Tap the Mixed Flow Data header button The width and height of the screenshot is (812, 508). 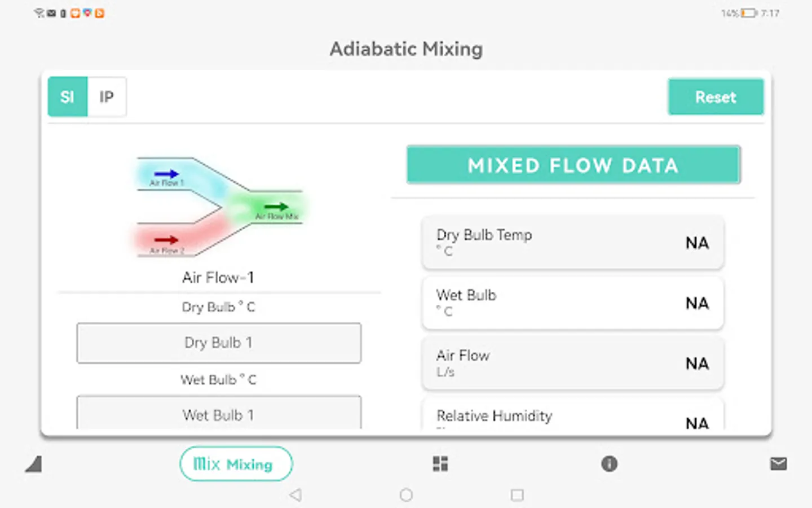tap(573, 165)
